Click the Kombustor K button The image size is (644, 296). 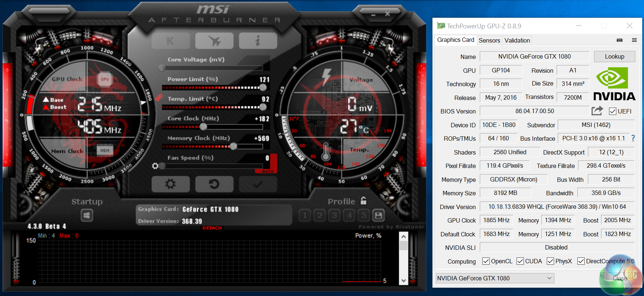[x=170, y=41]
